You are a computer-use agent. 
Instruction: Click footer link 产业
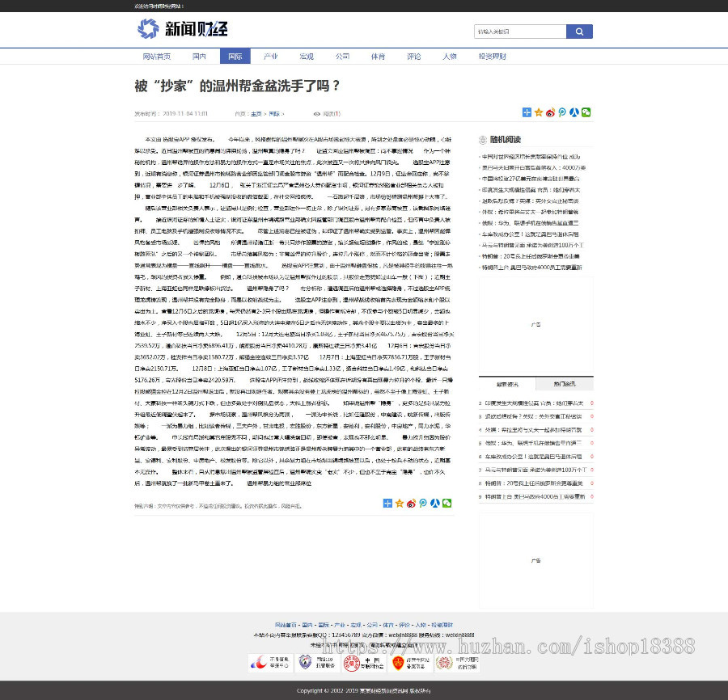340,625
